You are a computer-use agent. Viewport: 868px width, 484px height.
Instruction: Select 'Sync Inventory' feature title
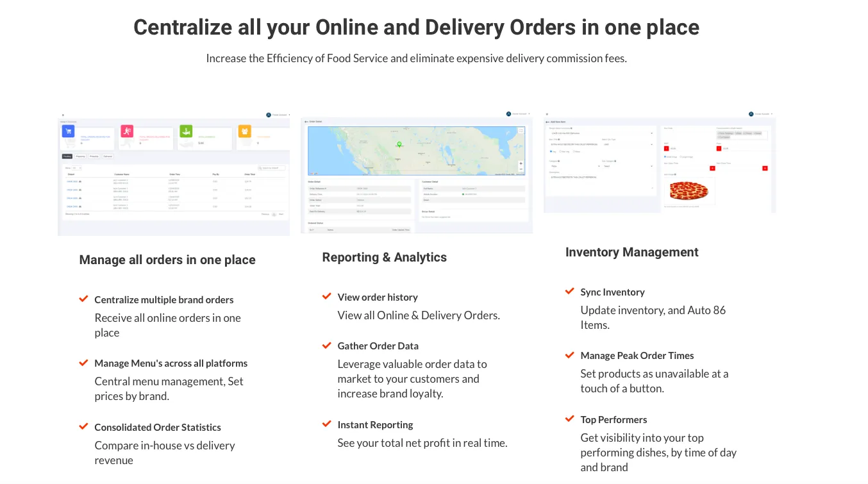tap(613, 292)
